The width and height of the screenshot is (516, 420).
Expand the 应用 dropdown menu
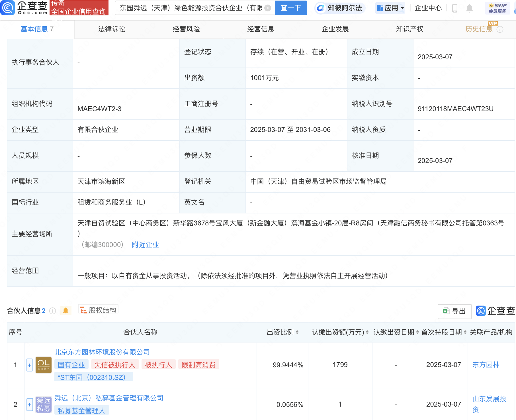(390, 8)
